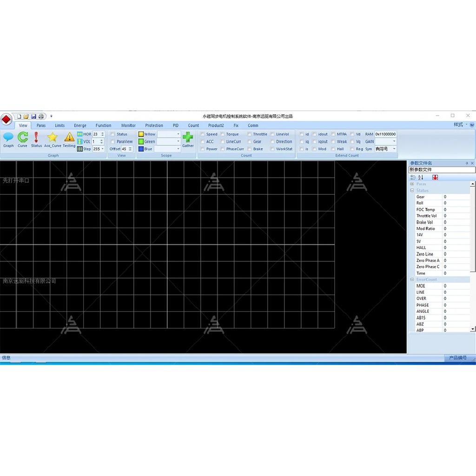Switch to the Function ribbon tab

[x=103, y=126]
